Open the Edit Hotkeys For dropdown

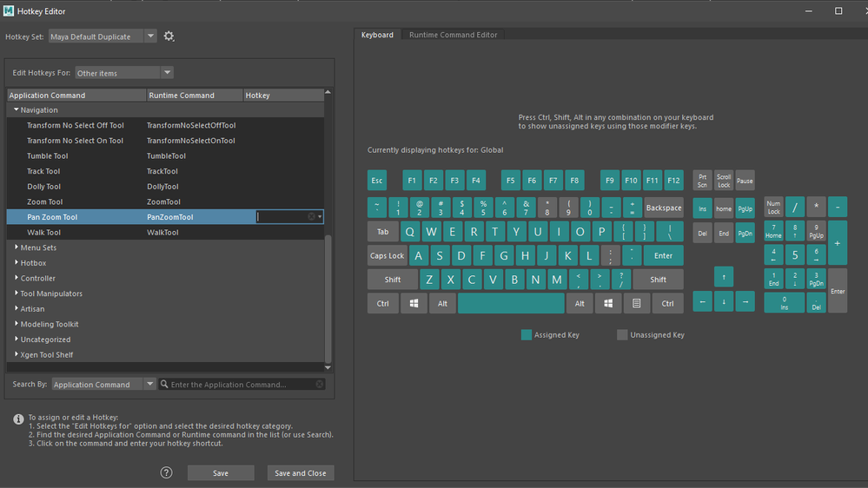click(x=124, y=72)
